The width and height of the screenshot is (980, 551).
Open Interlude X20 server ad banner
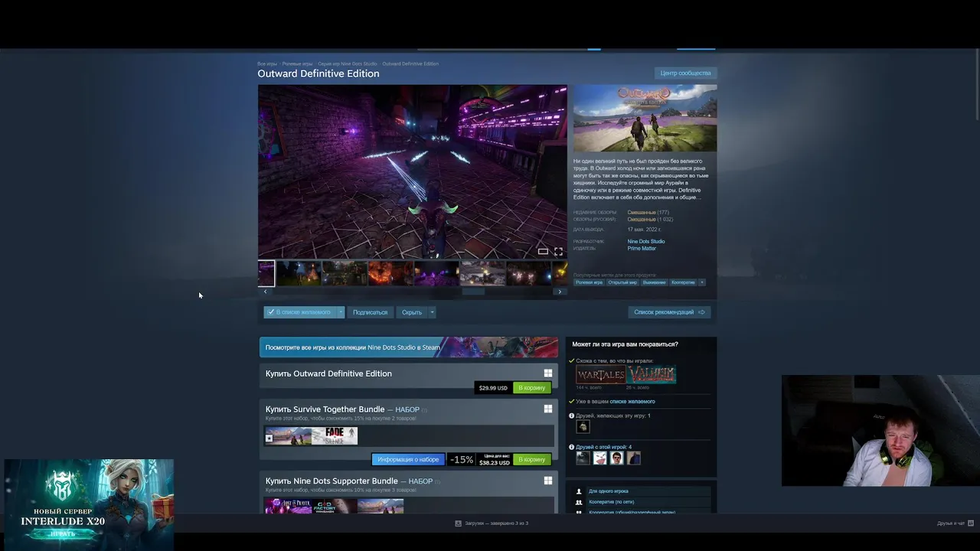(89, 504)
